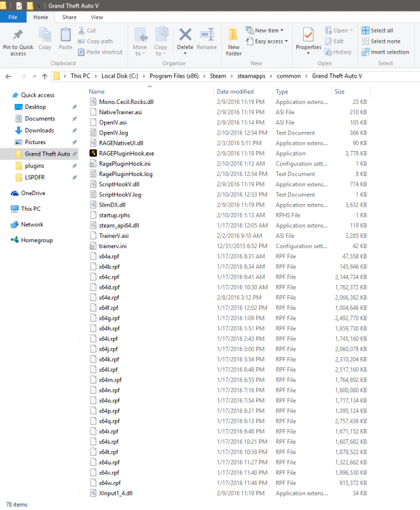Screen dimensions: 420x510
Task: Select the x64a.rpf file
Action: (109, 256)
